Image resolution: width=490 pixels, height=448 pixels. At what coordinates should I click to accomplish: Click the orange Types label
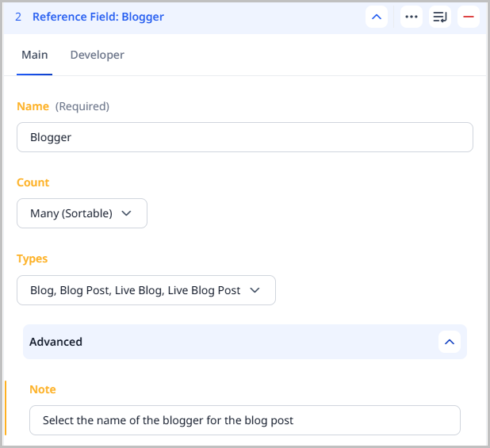tap(32, 258)
